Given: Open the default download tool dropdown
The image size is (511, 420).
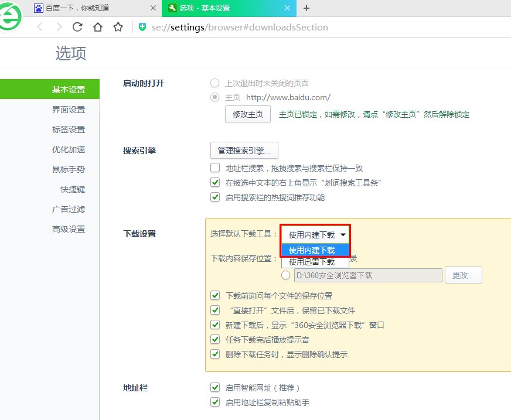Looking at the screenshot, I should (x=315, y=234).
